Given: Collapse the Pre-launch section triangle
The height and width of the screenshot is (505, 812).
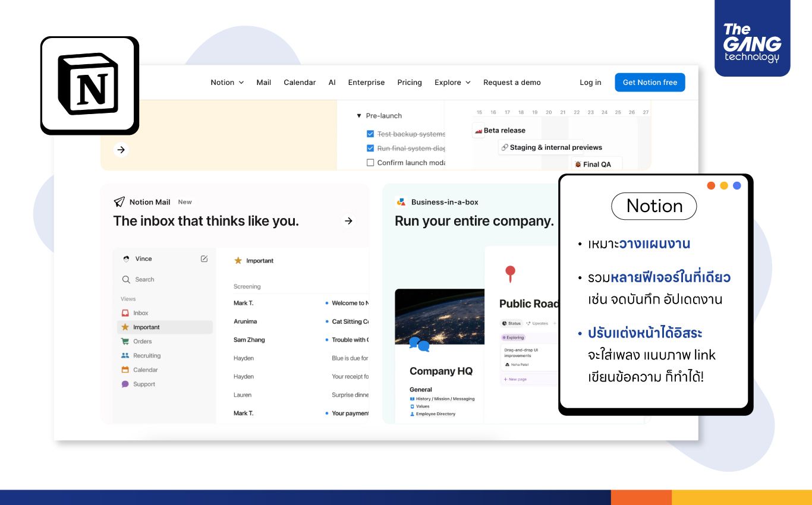Looking at the screenshot, I should pyautogui.click(x=359, y=116).
